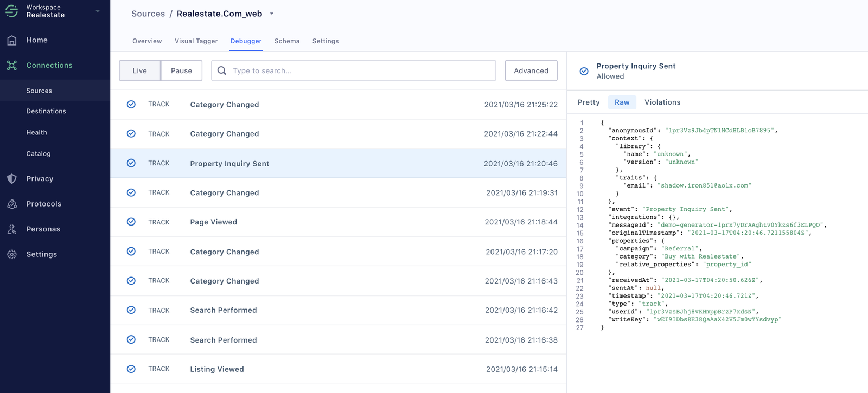Open the Realestate.Com_web source dropdown arrow

pos(272,14)
